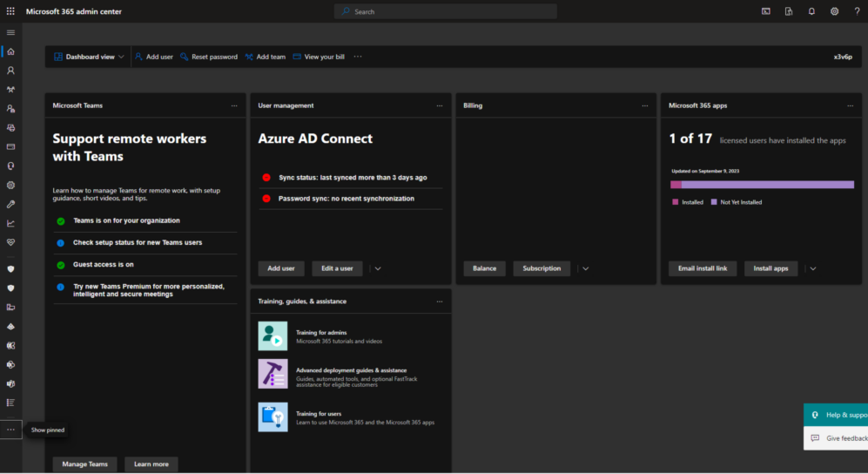Open Billing card options ellipsis
Viewport: 868px width, 474px height.
coord(645,105)
